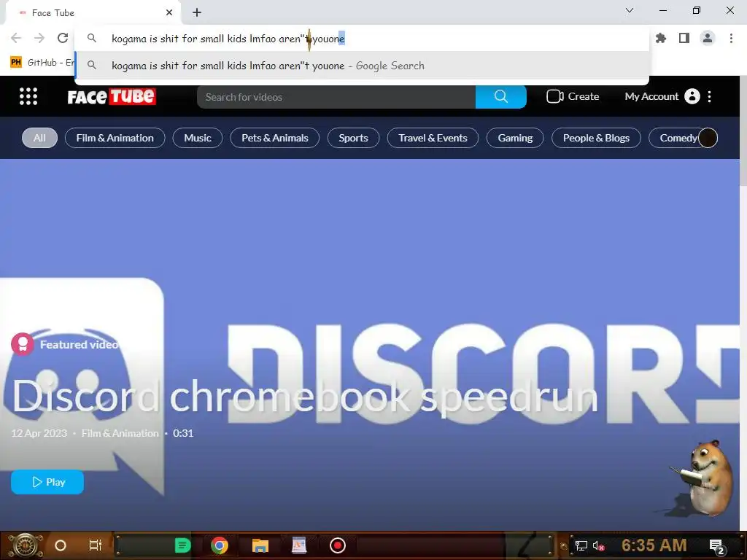
Task: Open the GitHub bookmark
Action: [x=42, y=63]
